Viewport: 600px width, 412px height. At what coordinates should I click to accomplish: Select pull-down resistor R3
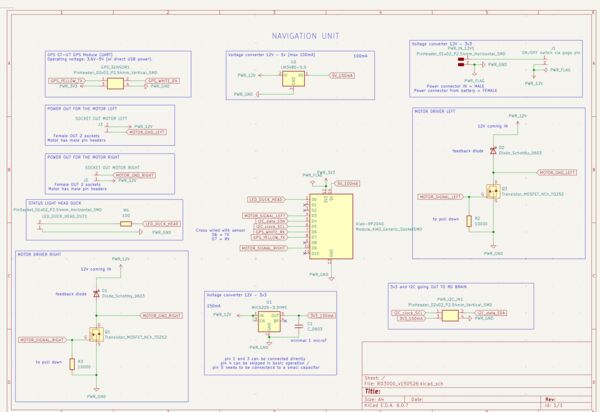[x=72, y=364]
